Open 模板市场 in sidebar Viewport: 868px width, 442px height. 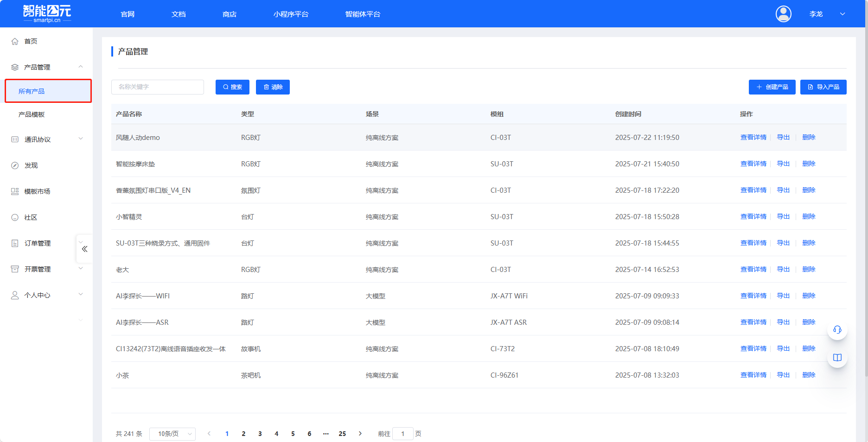pyautogui.click(x=37, y=191)
